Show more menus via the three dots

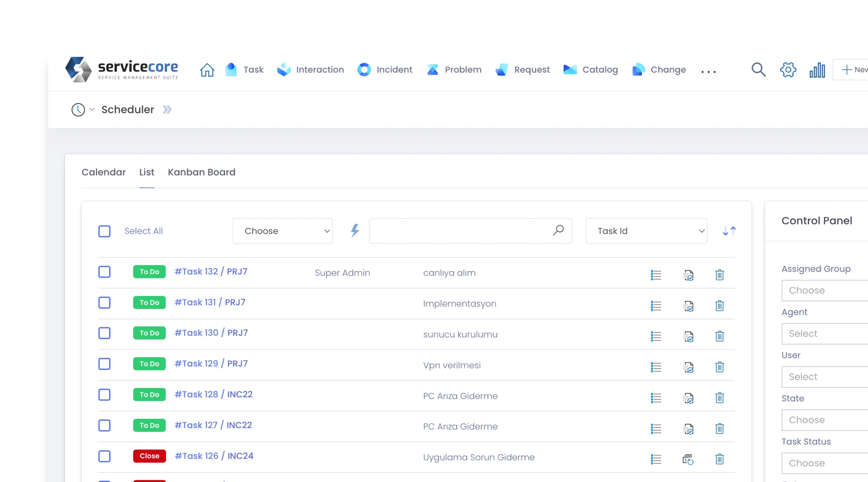[x=708, y=72]
